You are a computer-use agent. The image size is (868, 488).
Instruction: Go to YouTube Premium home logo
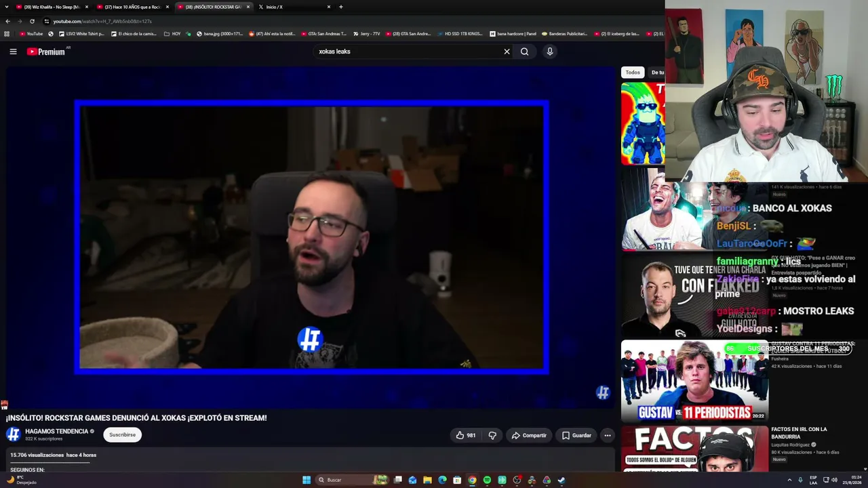pyautogui.click(x=46, y=52)
